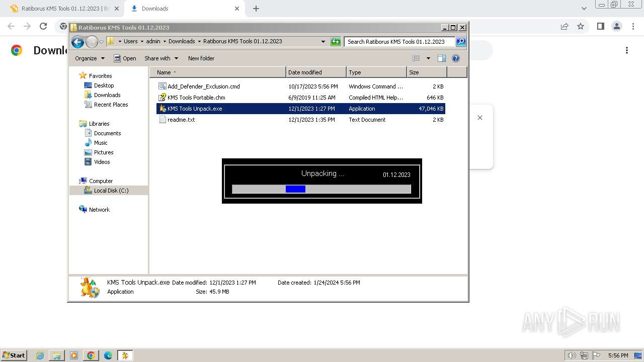Select KMS Tools Unpack.exe file
644x362 pixels.
pyautogui.click(x=301, y=109)
